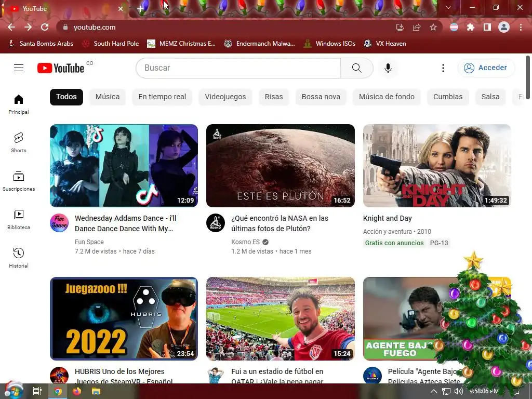The image size is (532, 399).
Task: Open the Windows Start button
Action: pos(13,391)
